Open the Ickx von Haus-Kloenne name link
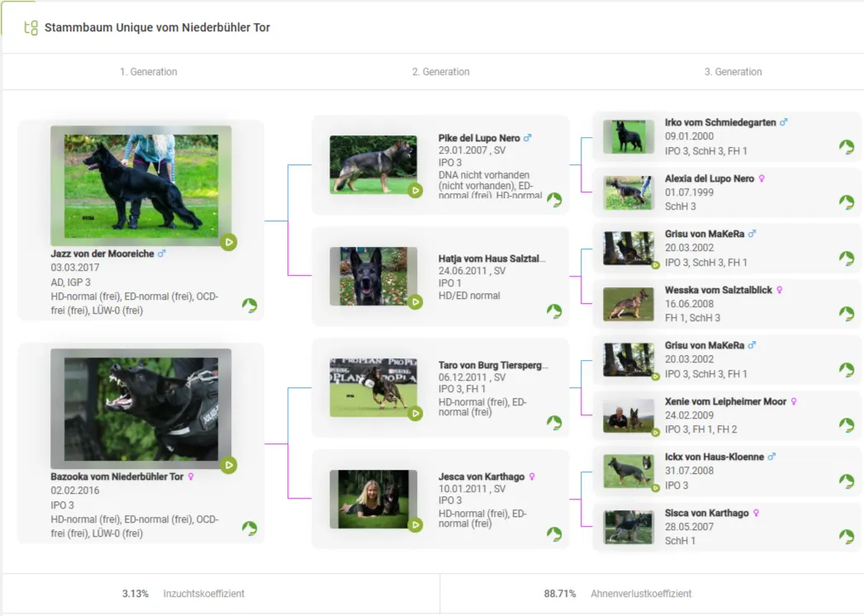The width and height of the screenshot is (864, 616). point(714,457)
